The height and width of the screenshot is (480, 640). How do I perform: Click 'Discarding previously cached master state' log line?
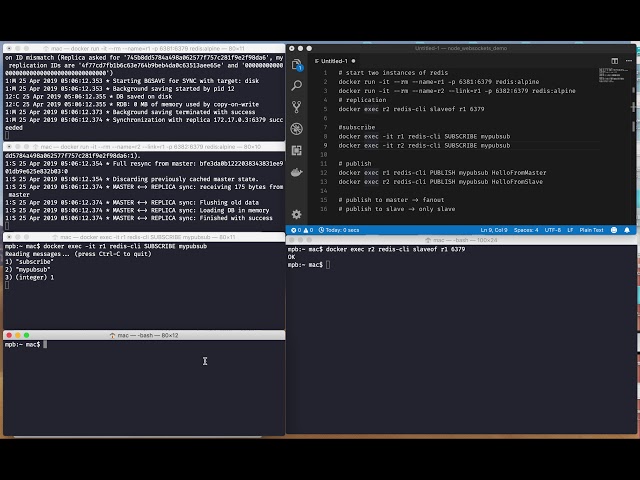[x=131, y=179]
